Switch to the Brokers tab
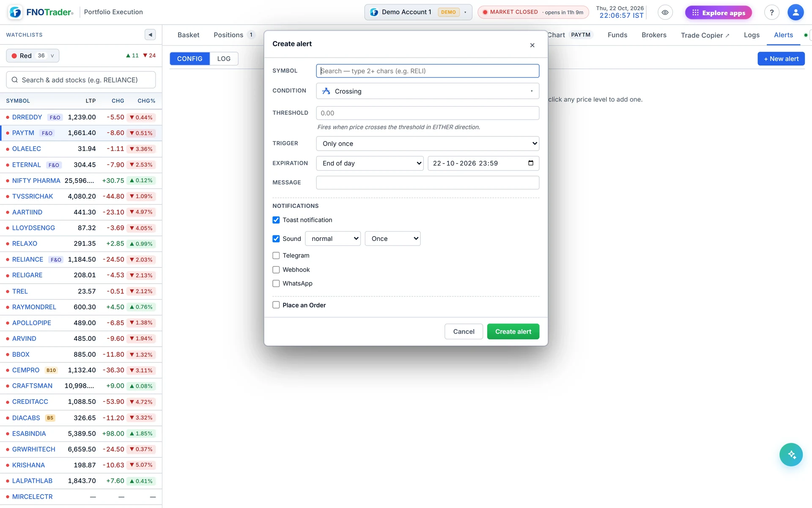Screen dimensions: 812x508 point(654,35)
